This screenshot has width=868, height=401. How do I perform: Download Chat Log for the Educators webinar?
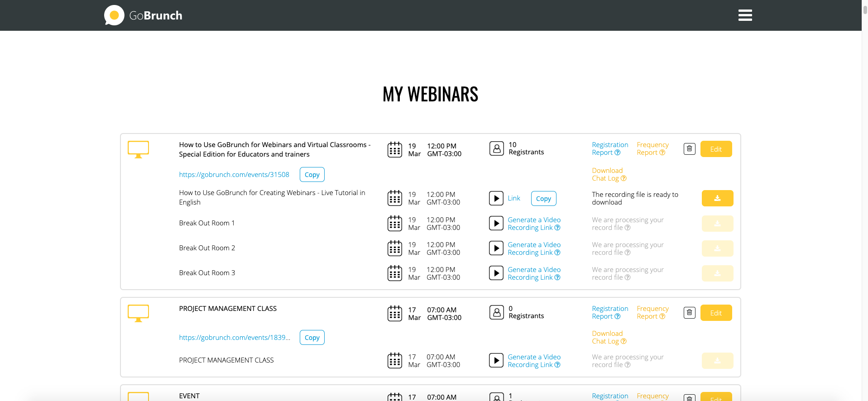pyautogui.click(x=609, y=174)
